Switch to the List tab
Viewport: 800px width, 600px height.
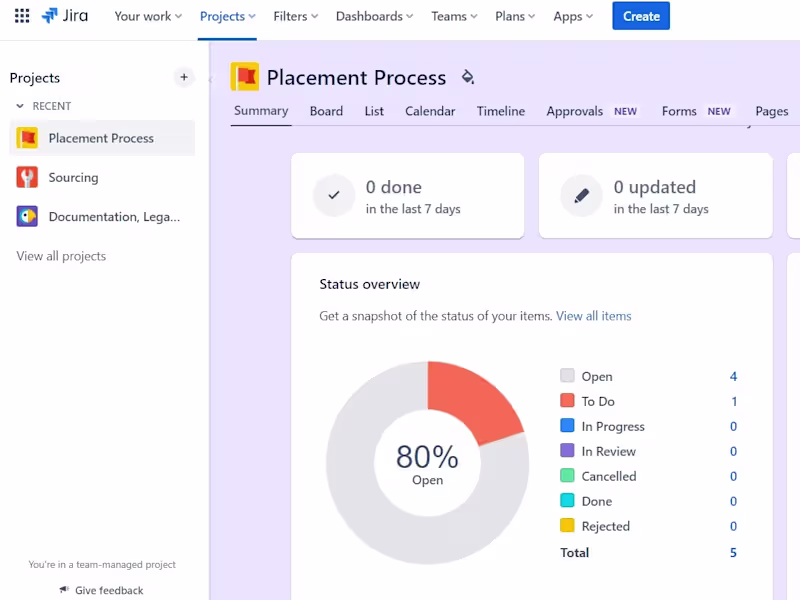point(374,111)
